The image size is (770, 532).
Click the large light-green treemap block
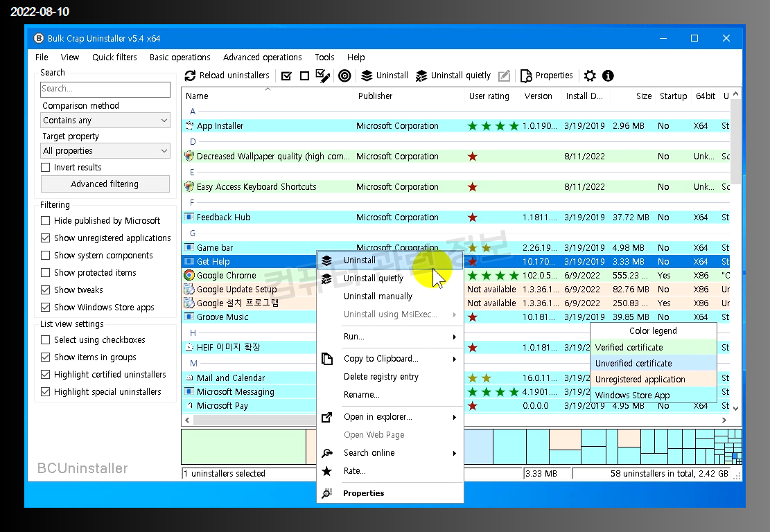(243, 447)
